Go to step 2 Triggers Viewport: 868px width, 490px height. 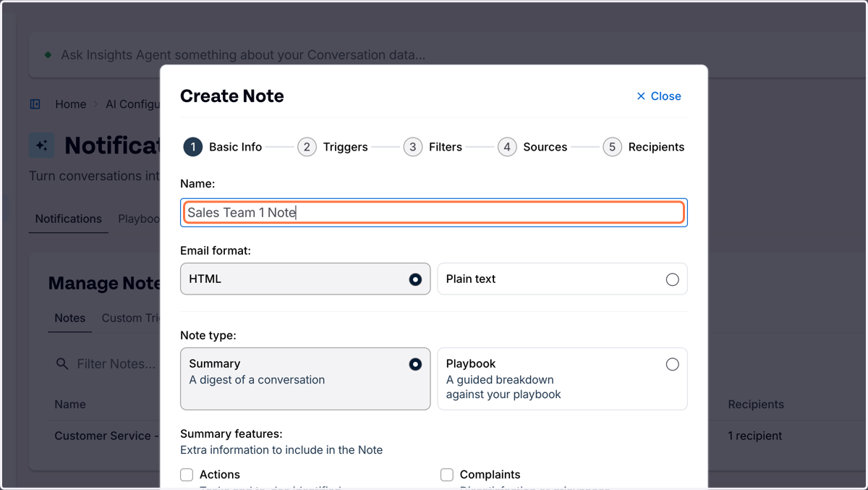click(333, 147)
